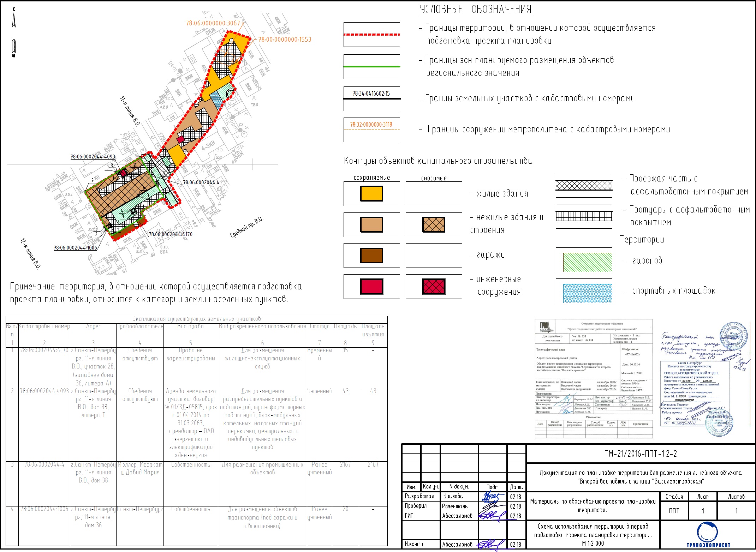Click the asphalt roadway hatch legend sample

pos(584,185)
